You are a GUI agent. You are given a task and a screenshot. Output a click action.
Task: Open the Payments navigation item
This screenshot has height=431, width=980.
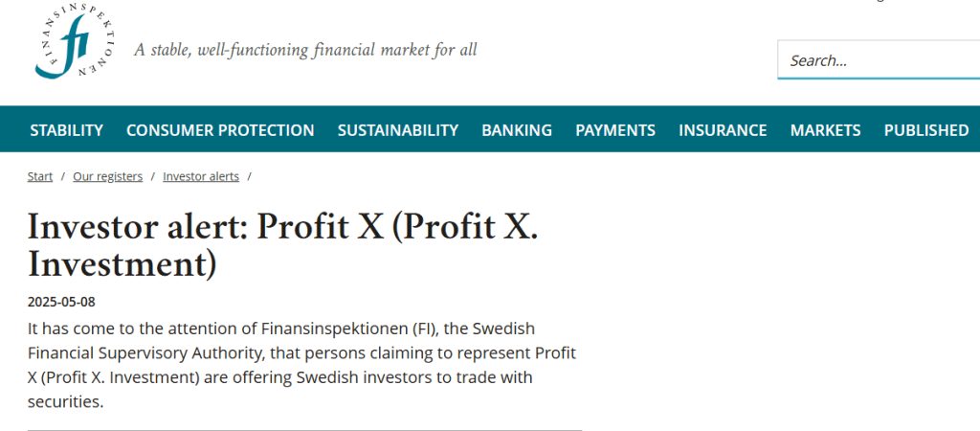[x=615, y=130]
